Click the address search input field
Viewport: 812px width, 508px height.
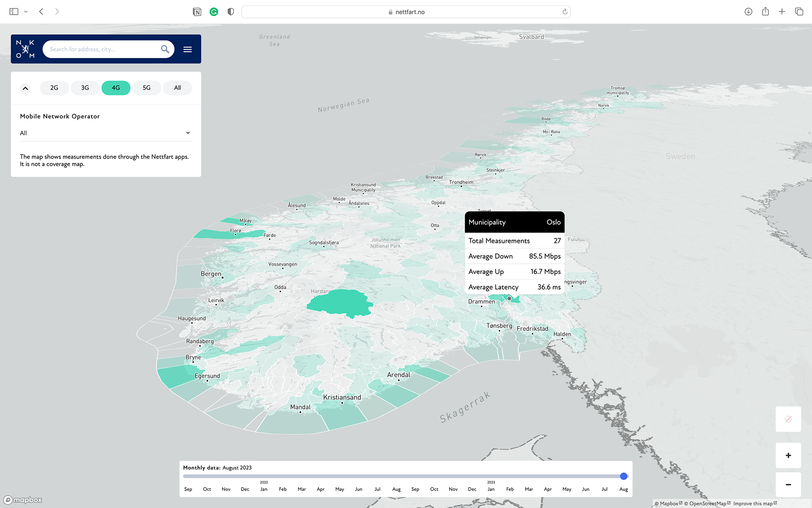pos(101,49)
